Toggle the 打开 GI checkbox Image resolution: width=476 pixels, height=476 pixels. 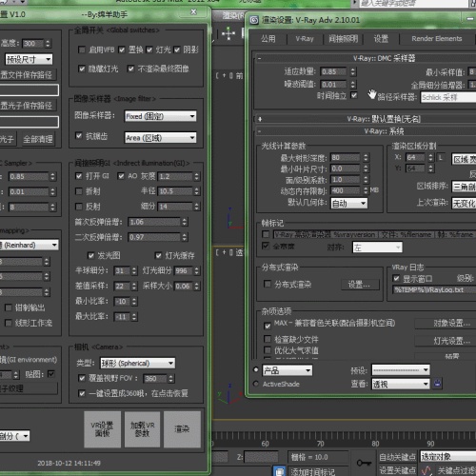[79, 176]
